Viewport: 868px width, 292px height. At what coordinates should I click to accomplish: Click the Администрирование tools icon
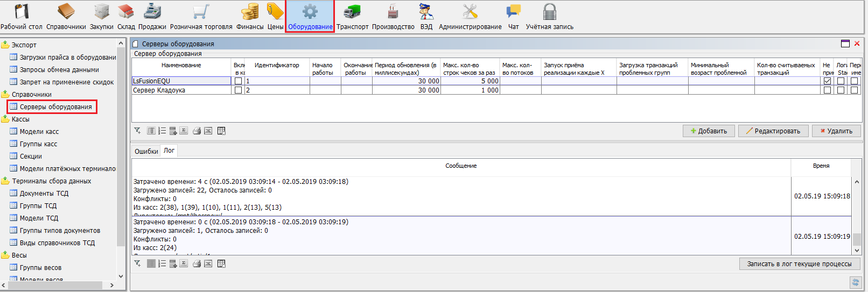click(x=470, y=16)
